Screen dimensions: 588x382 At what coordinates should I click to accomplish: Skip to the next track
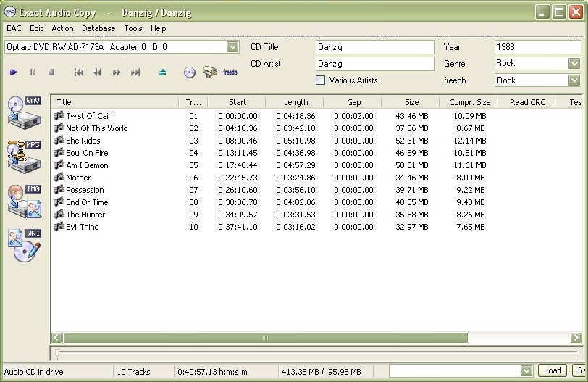(135, 72)
